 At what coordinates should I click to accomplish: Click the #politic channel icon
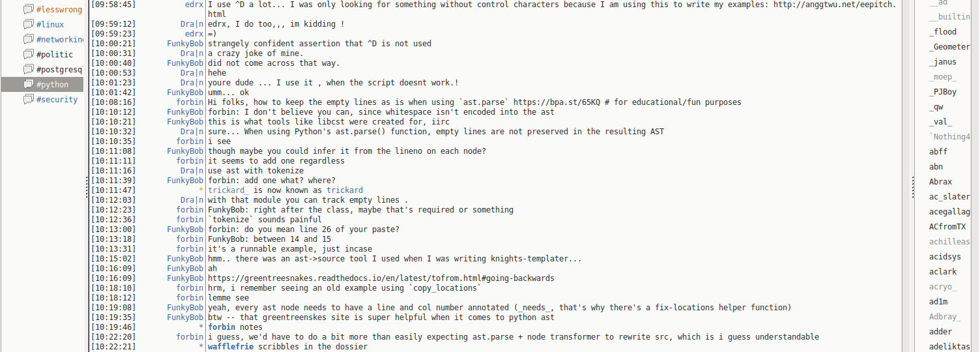[28, 55]
